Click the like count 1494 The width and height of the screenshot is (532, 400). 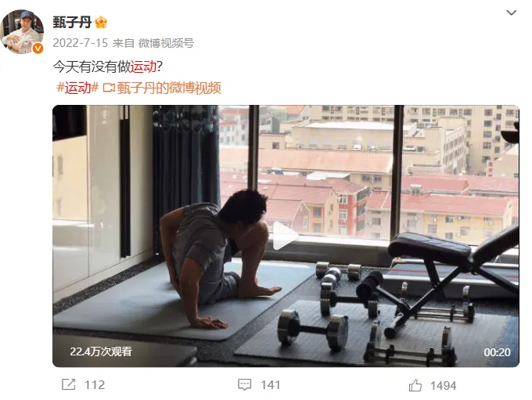443,386
